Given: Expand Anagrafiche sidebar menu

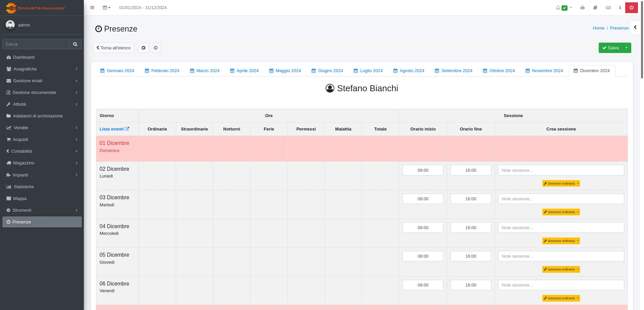Looking at the screenshot, I should tap(42, 69).
